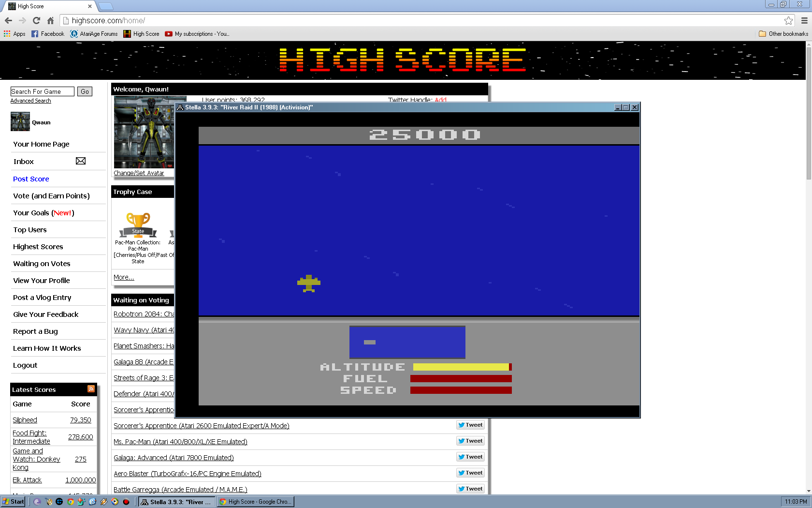Click the red record quick launch icon
This screenshot has height=508, width=812.
click(126, 502)
